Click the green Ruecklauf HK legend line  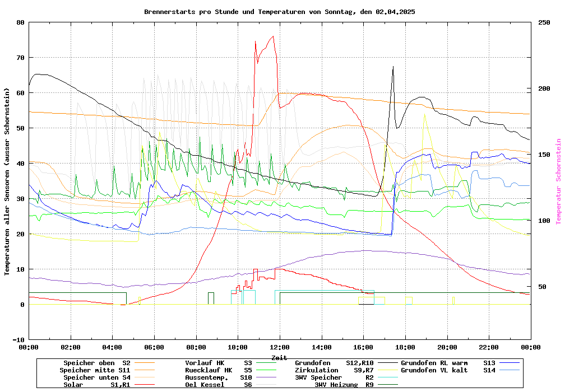point(266,370)
